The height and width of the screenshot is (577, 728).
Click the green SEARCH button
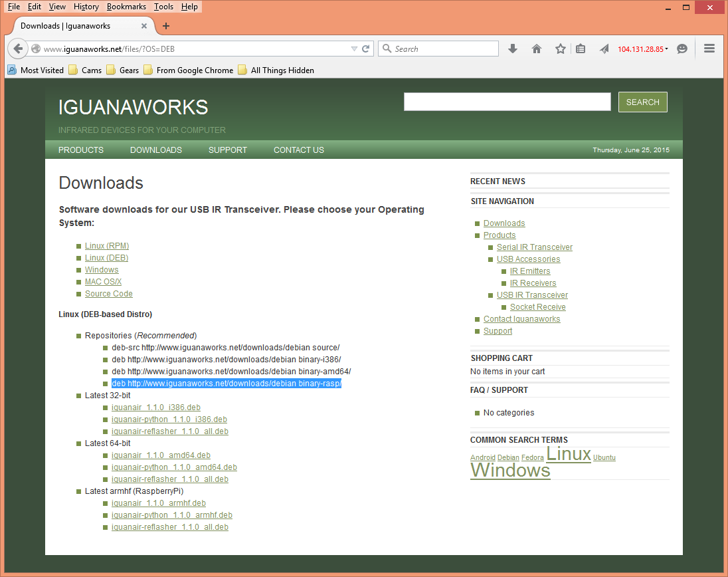point(642,102)
